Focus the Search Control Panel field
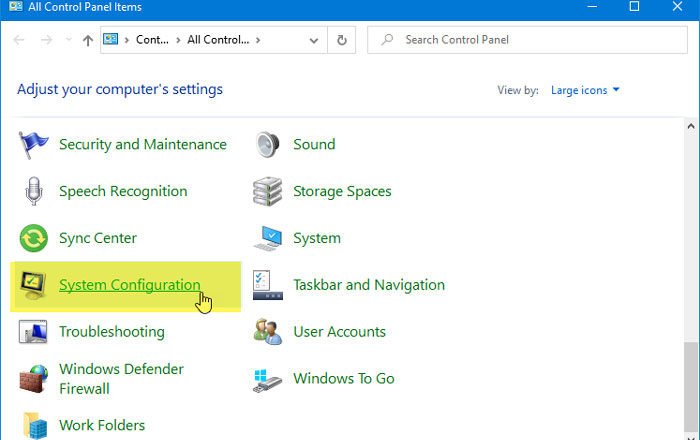Viewport: 700px width, 440px height. pos(527,40)
